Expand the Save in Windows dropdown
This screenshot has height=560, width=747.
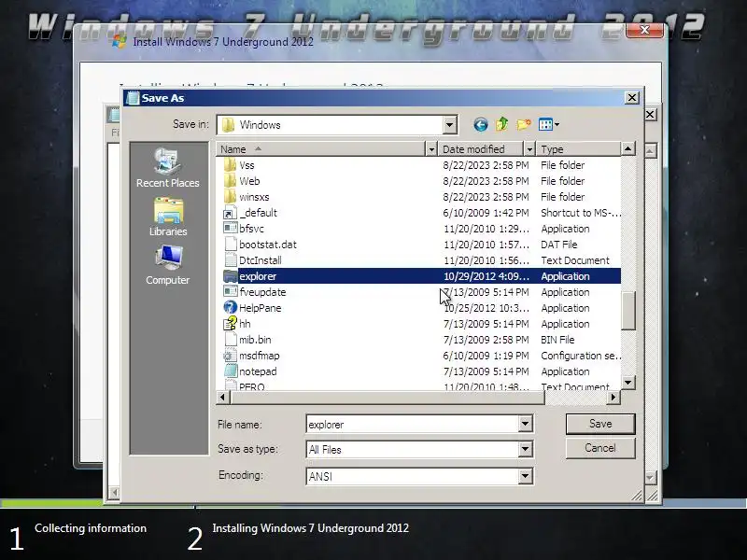pos(449,125)
